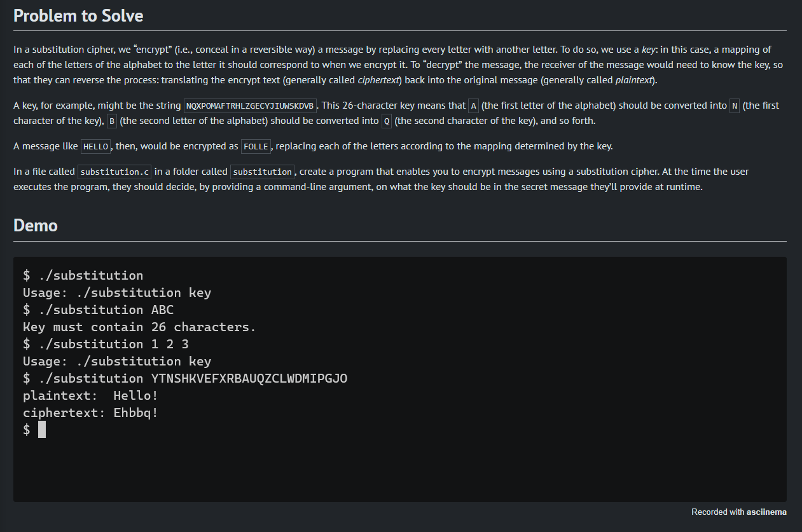The image size is (802, 532).
Task: Click the "plaintext: Hello!" terminal output line
Action: [90, 396]
